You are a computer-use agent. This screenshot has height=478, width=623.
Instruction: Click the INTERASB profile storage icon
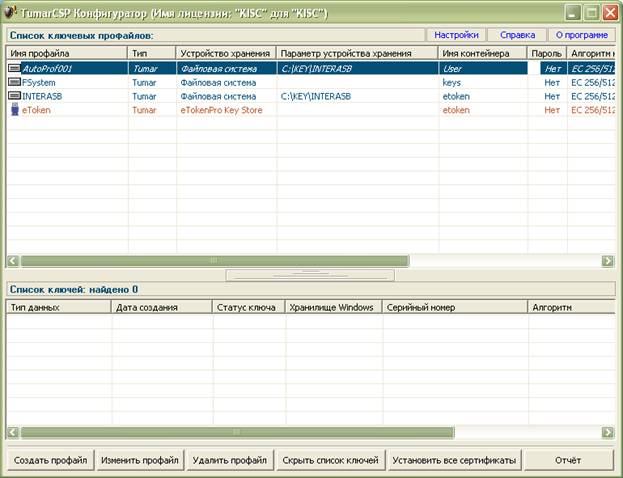tap(14, 97)
